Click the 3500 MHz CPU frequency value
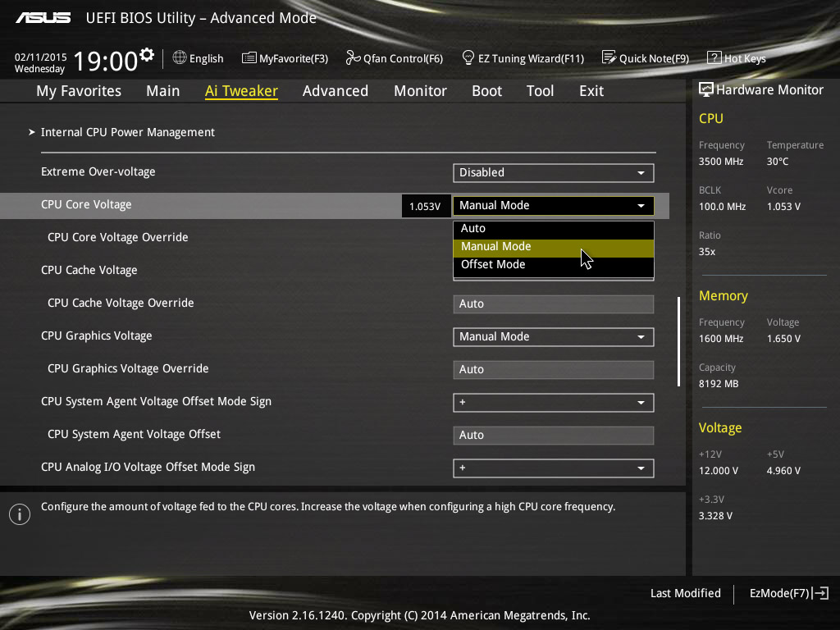 click(x=721, y=162)
